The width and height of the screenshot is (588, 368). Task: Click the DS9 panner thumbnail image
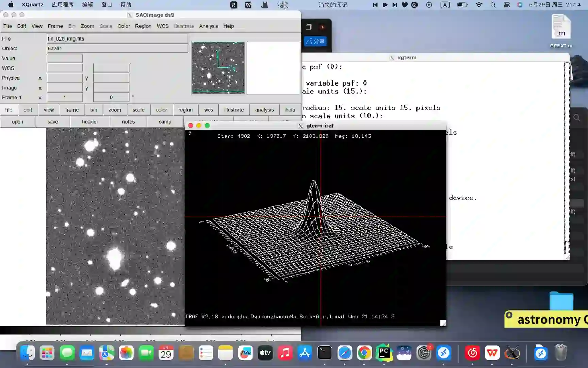[x=218, y=67]
